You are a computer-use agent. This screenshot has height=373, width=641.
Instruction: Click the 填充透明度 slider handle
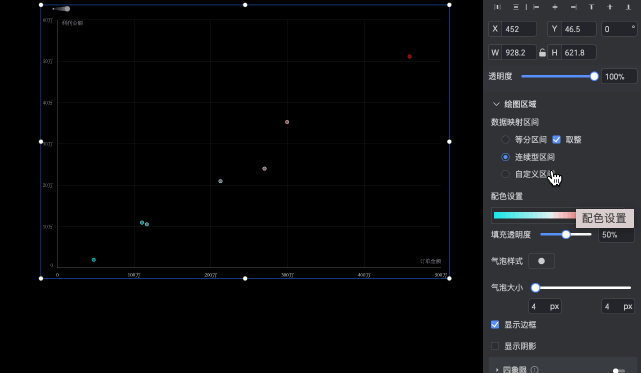(566, 234)
